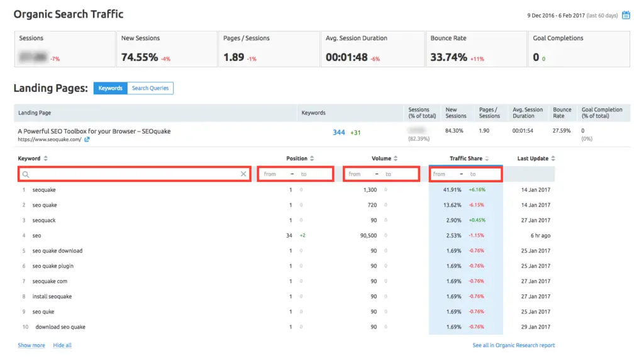
Task: Click the 41.91% traffic share value
Action: 452,190
